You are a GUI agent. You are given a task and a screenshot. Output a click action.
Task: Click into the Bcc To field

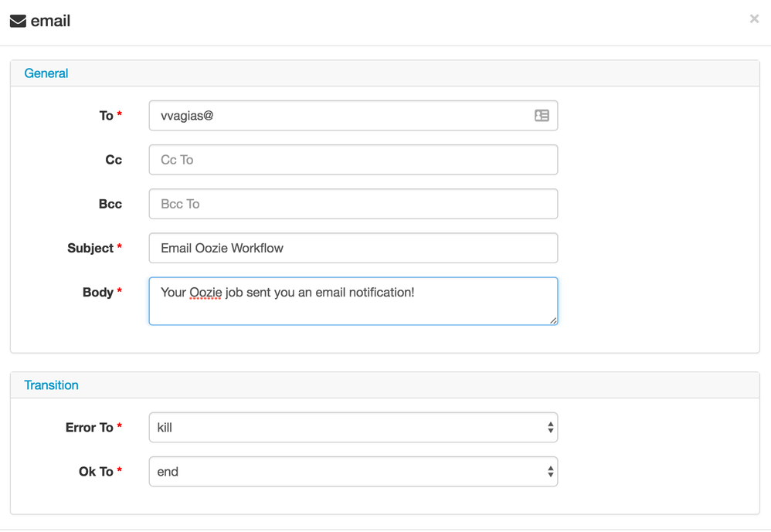pyautogui.click(x=353, y=204)
